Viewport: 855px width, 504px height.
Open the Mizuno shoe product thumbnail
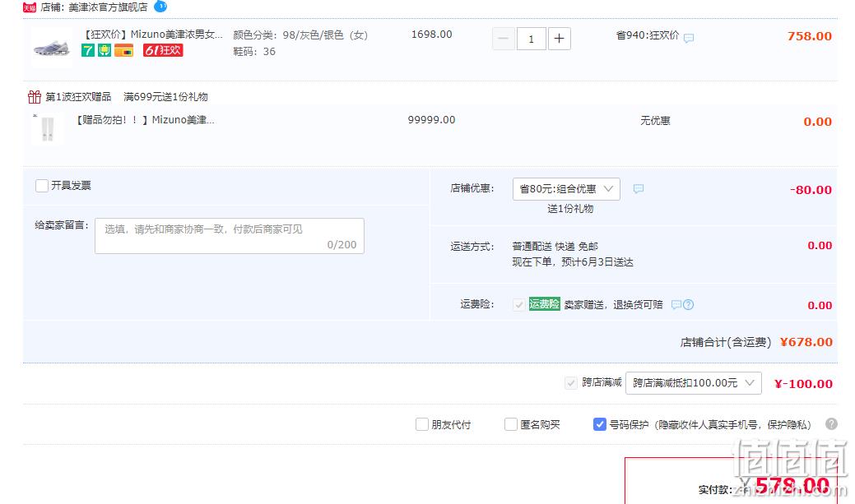click(x=51, y=48)
